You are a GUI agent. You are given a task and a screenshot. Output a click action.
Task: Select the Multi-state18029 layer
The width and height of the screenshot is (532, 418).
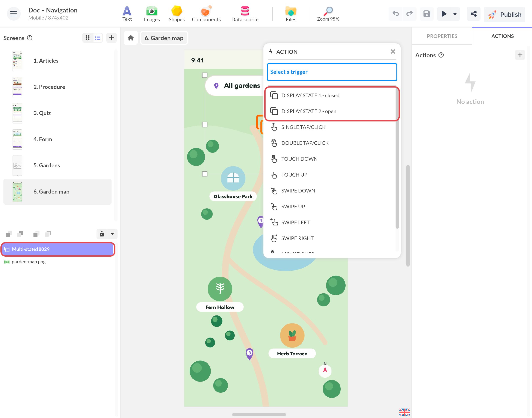pyautogui.click(x=58, y=249)
